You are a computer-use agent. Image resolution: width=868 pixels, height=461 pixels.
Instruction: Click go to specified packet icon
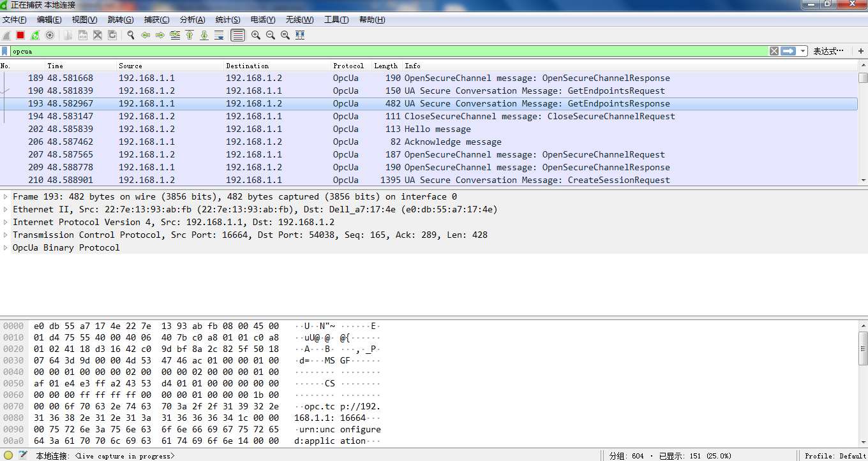pos(175,35)
